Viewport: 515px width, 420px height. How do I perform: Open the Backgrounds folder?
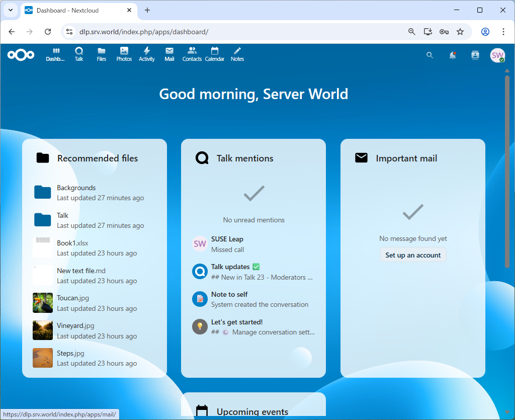(95, 193)
